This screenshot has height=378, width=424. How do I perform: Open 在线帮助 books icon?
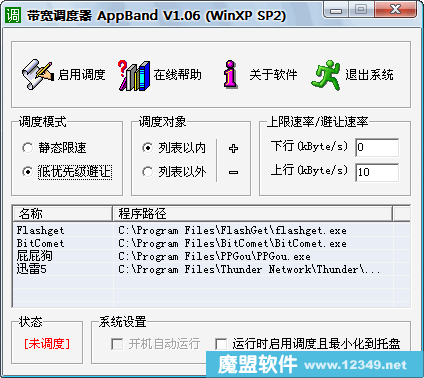coord(134,75)
